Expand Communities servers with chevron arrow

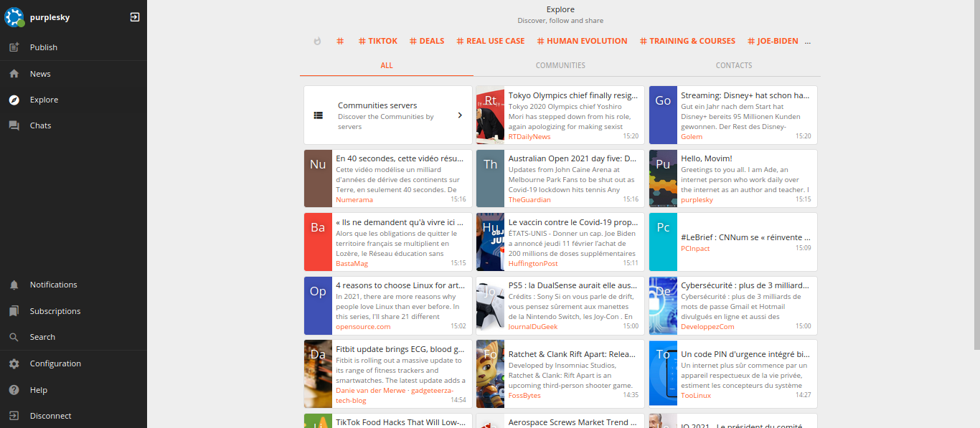tap(460, 115)
